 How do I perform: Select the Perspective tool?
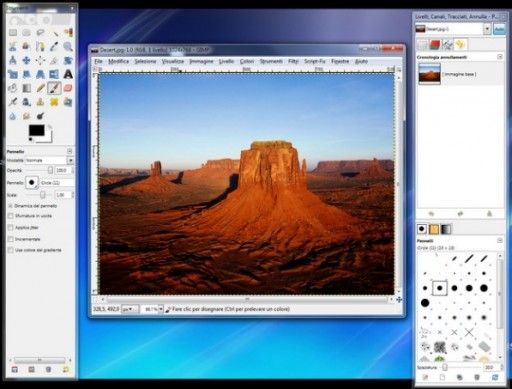click(40, 74)
